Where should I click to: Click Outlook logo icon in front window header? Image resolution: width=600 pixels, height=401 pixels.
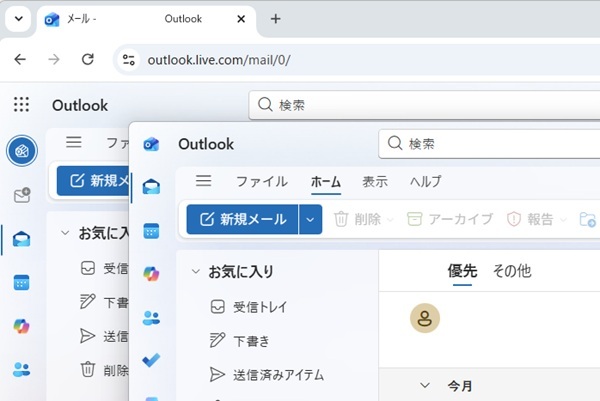(151, 144)
